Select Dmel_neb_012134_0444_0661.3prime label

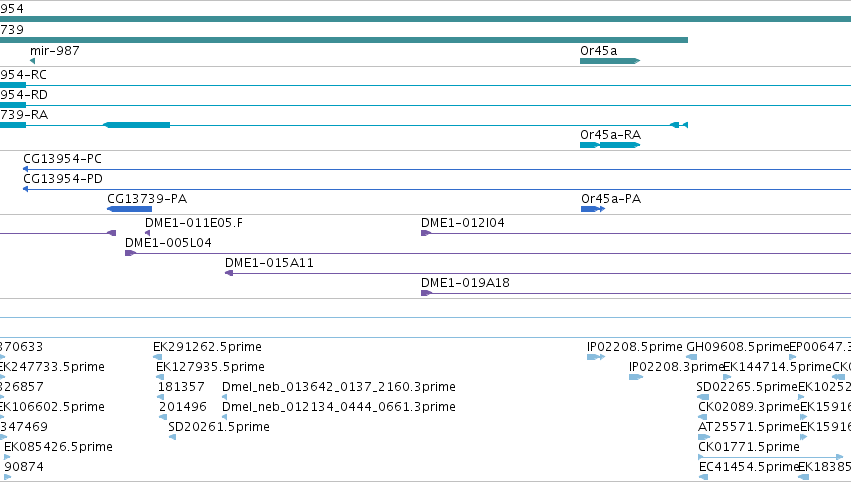pyautogui.click(x=339, y=407)
